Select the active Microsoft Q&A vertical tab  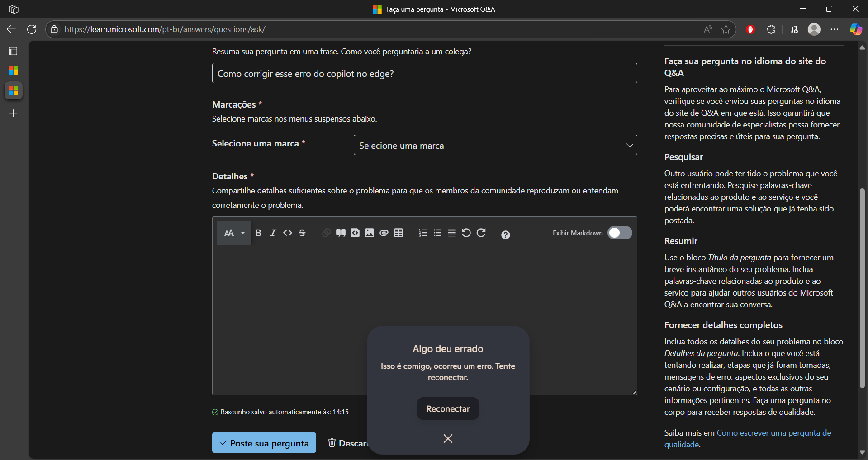tap(14, 91)
